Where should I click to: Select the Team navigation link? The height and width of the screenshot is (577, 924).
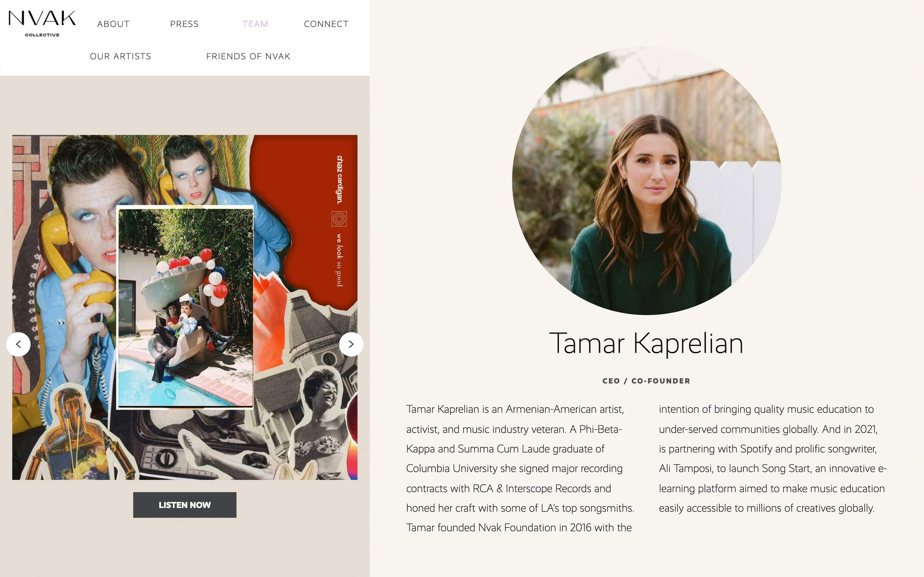click(x=255, y=24)
